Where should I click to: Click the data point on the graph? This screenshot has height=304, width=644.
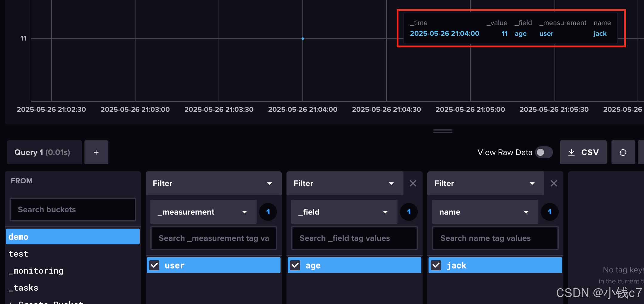point(303,38)
